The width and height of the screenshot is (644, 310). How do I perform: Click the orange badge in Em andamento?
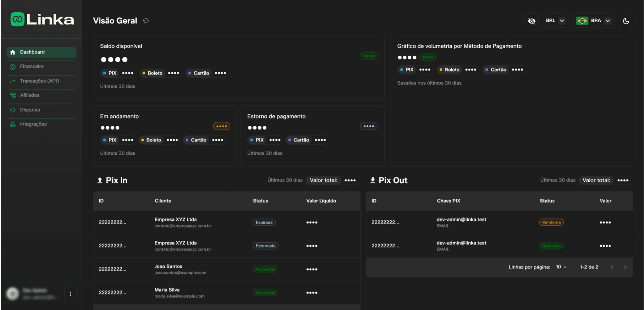[x=222, y=126]
